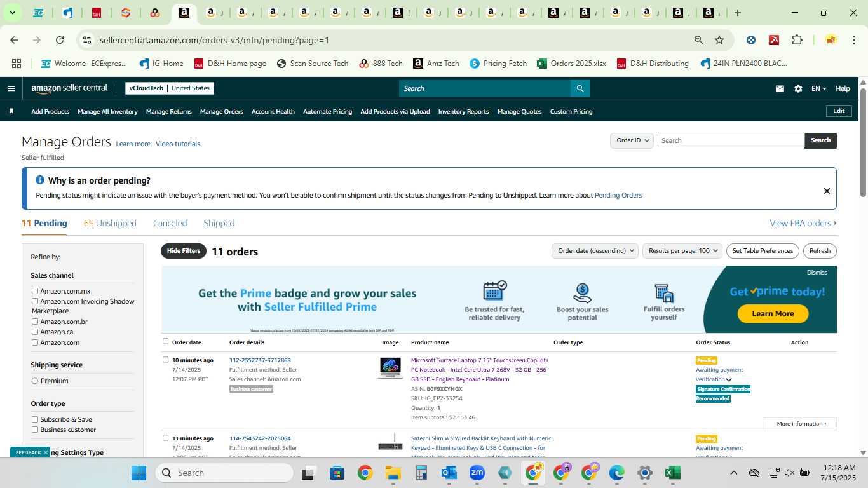This screenshot has width=868, height=488.
Task: Open Manage Returns in nav bar
Action: (x=169, y=111)
